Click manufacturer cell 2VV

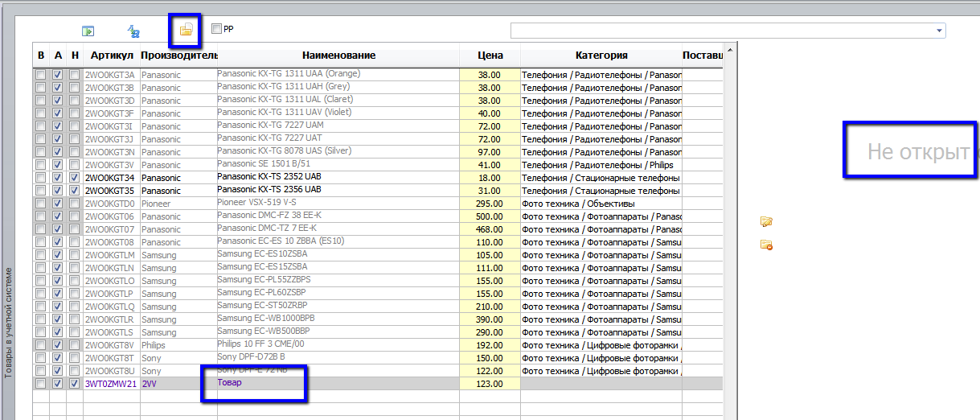(178, 384)
